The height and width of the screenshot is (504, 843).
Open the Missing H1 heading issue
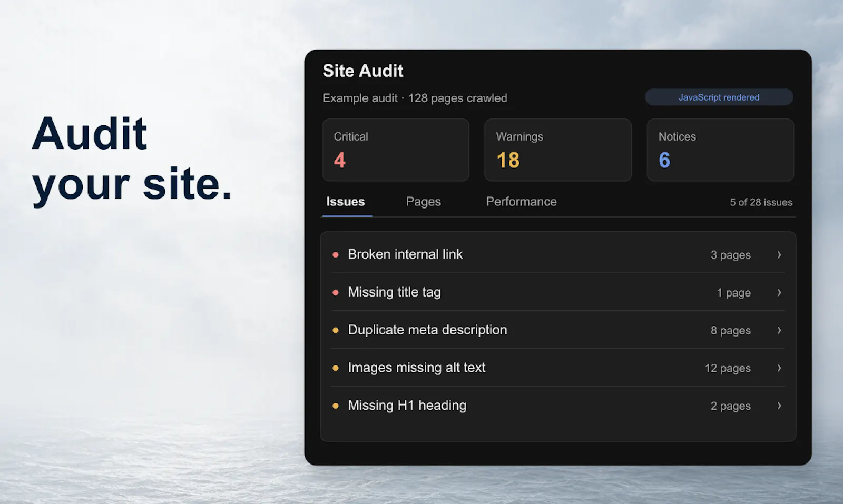click(x=558, y=406)
